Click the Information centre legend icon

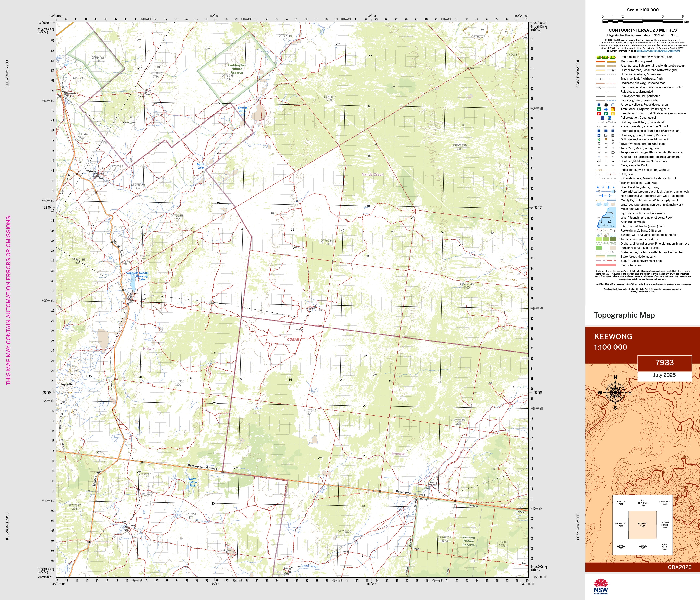pyautogui.click(x=599, y=131)
